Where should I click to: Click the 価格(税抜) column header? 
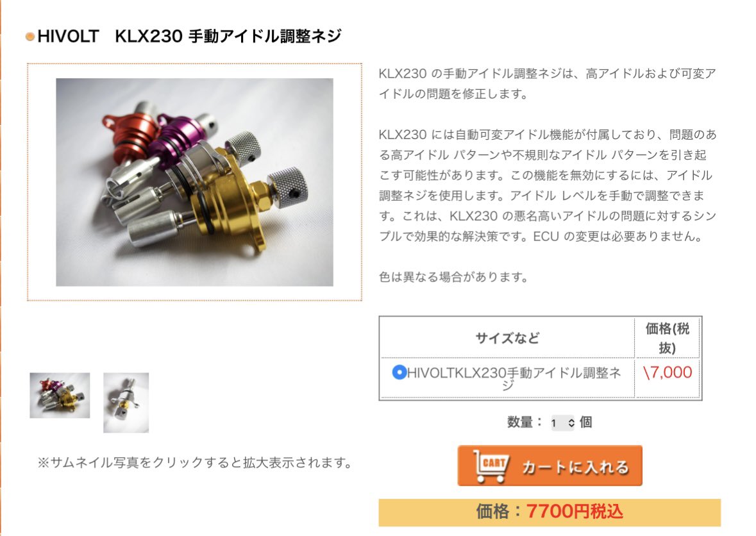[x=668, y=338]
